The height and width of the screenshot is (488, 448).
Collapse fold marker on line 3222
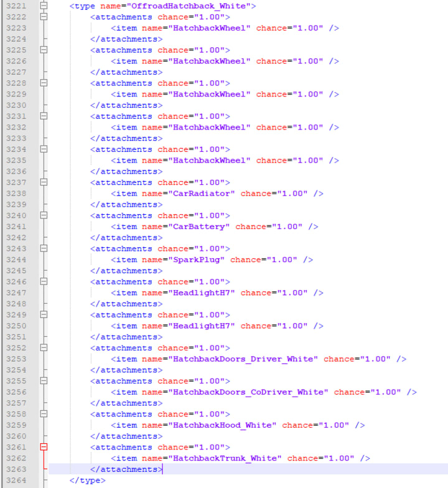pos(44,16)
